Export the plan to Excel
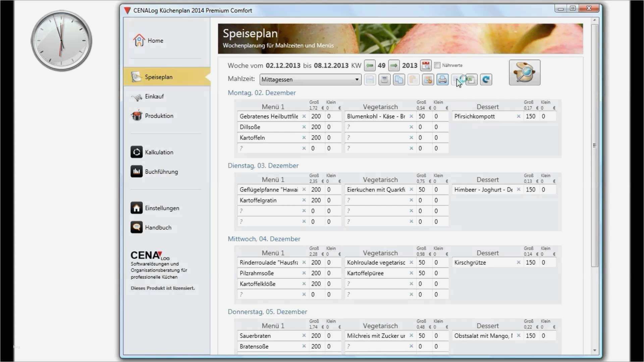Screen dimensions: 644x362 [x=471, y=79]
